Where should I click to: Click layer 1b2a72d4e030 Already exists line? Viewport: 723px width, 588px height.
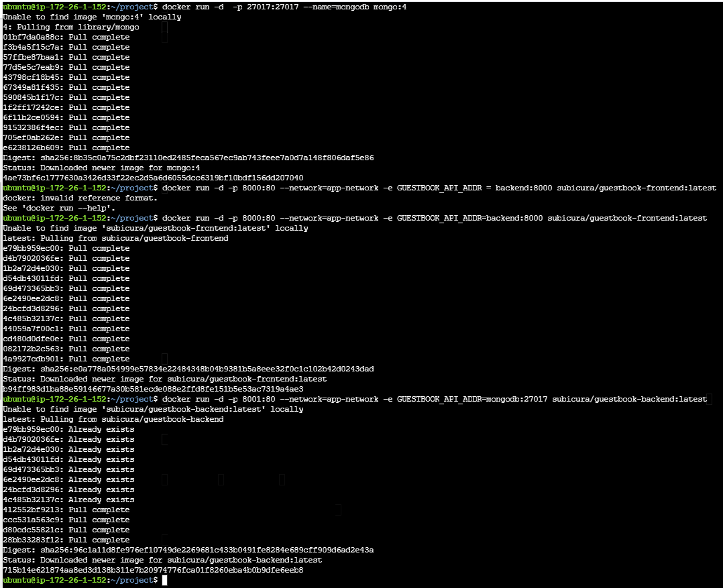(x=68, y=450)
